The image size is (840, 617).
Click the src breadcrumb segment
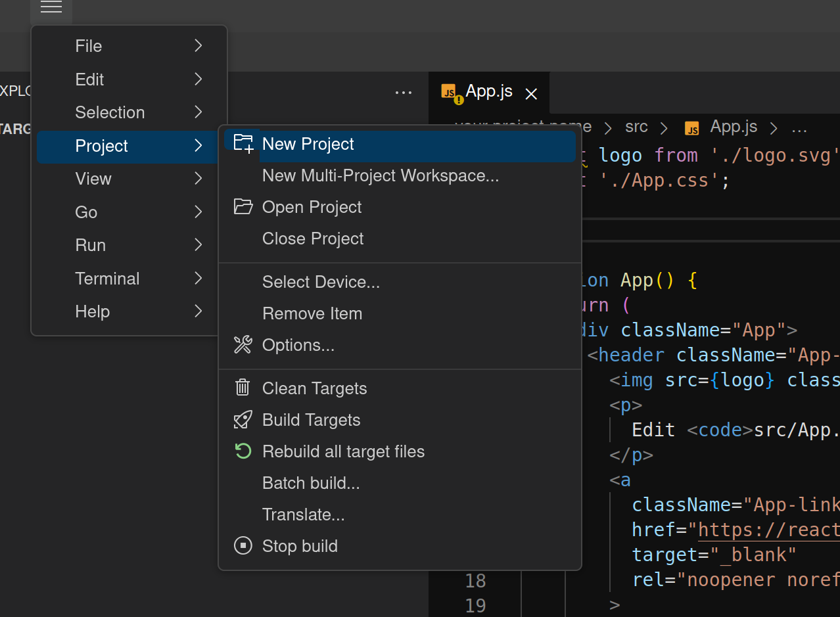(636, 127)
